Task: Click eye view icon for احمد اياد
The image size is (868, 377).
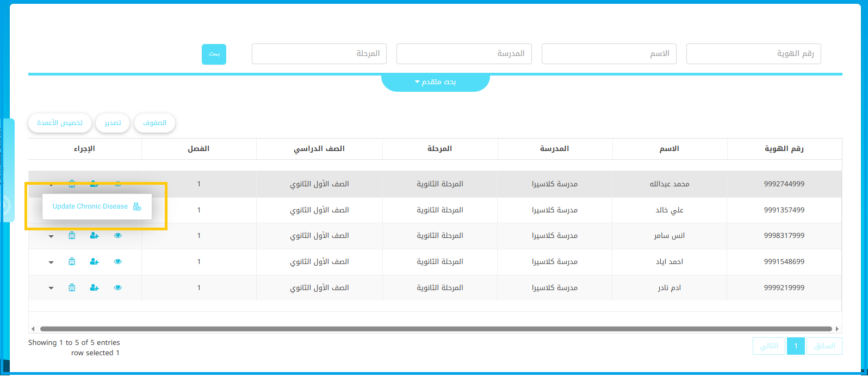Action: click(118, 262)
